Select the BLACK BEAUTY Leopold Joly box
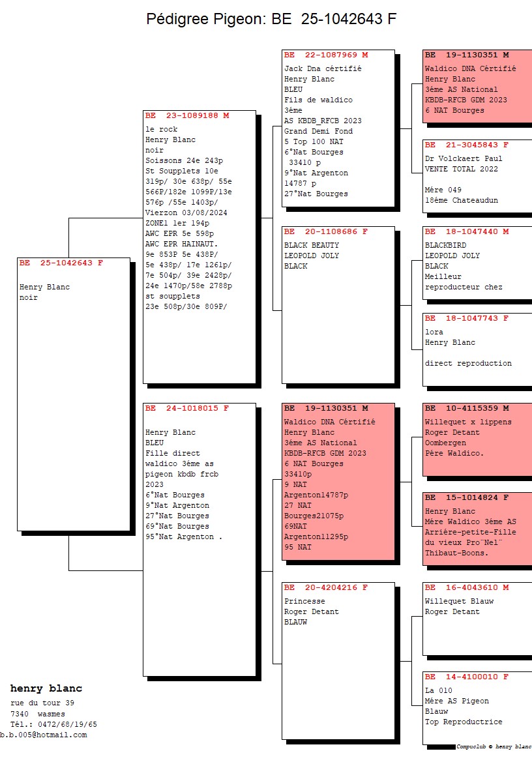The height and width of the screenshot is (764, 532). point(338,304)
